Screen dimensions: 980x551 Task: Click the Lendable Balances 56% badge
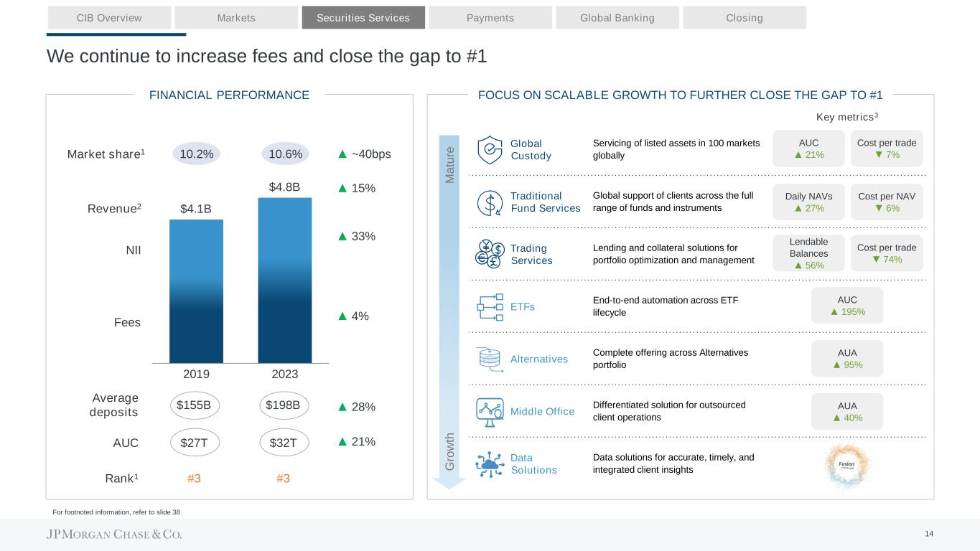[x=808, y=253]
